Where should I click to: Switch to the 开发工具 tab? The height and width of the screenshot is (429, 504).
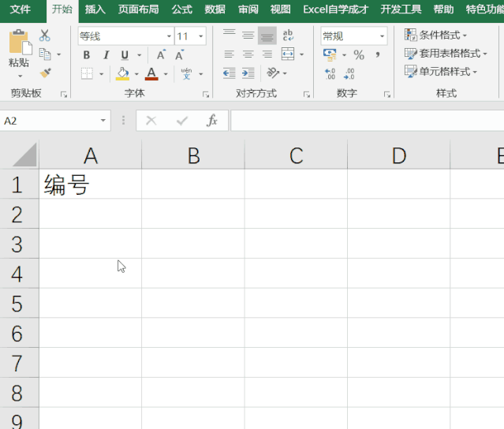click(401, 9)
